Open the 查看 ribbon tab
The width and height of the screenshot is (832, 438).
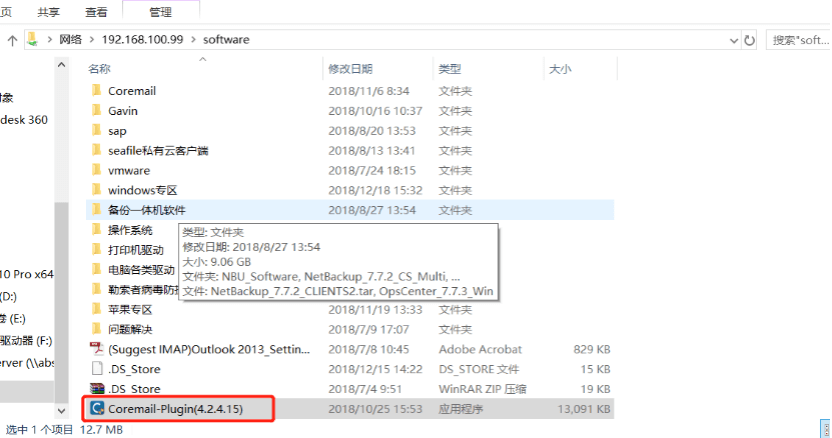(x=96, y=12)
